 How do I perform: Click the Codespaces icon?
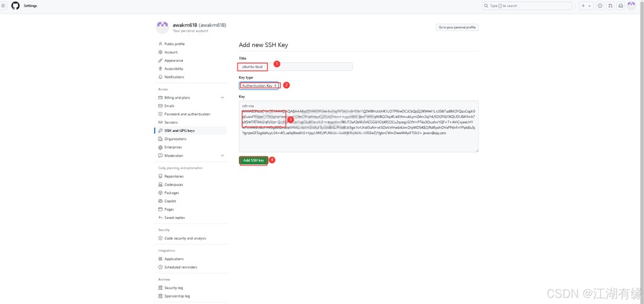point(160,185)
